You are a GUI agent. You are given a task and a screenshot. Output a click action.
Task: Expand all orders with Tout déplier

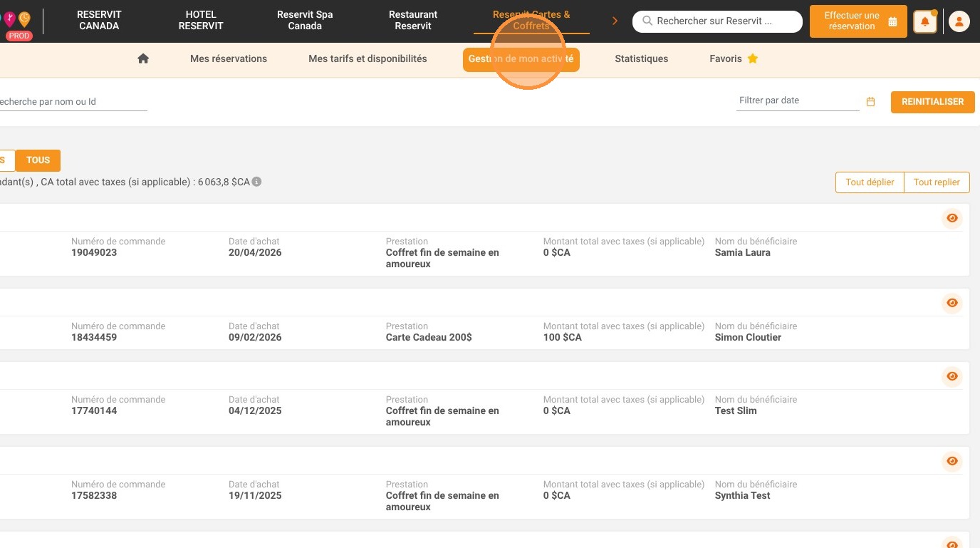coord(870,182)
